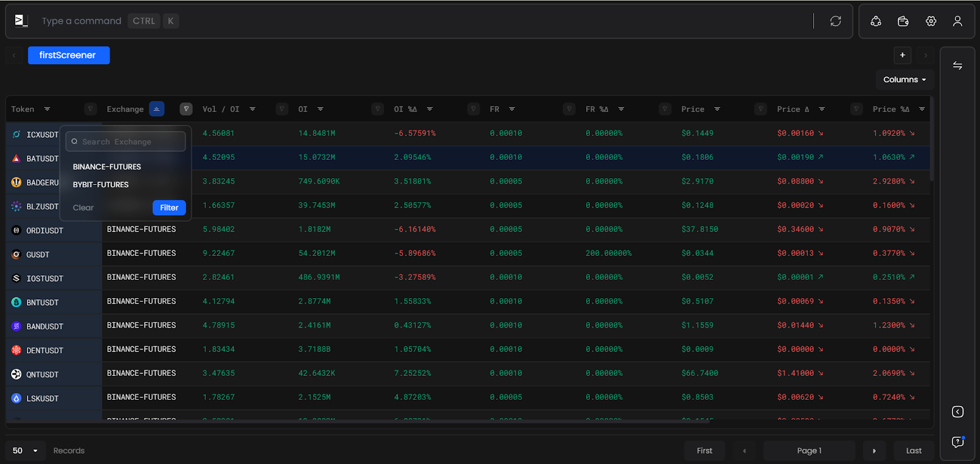Click the ORDIUSDT token row

(468, 230)
